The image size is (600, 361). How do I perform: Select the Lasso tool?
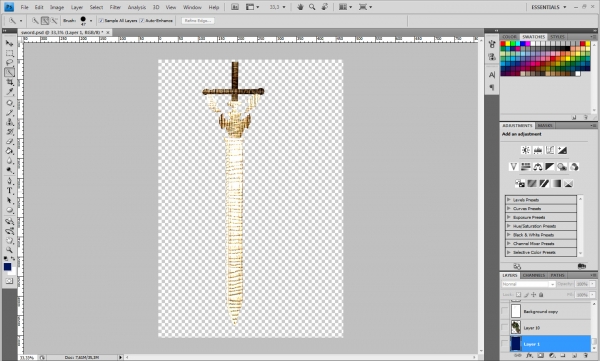click(9, 62)
